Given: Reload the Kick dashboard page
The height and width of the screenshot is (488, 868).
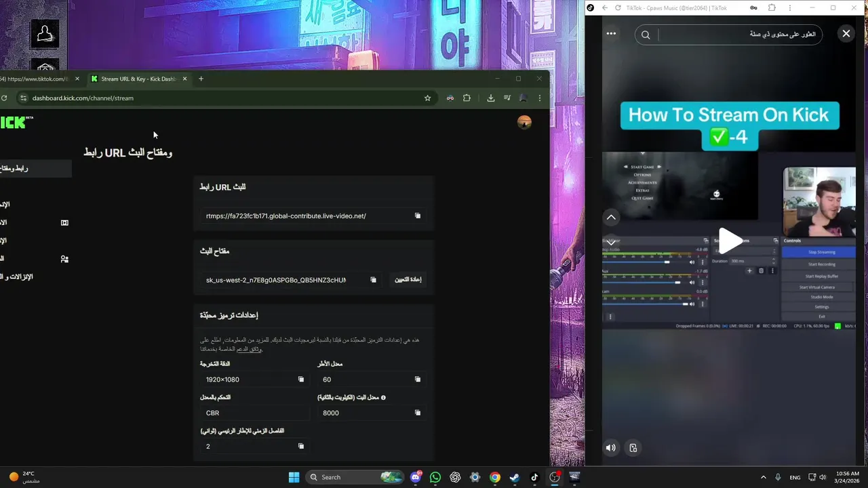Looking at the screenshot, I should point(4,98).
